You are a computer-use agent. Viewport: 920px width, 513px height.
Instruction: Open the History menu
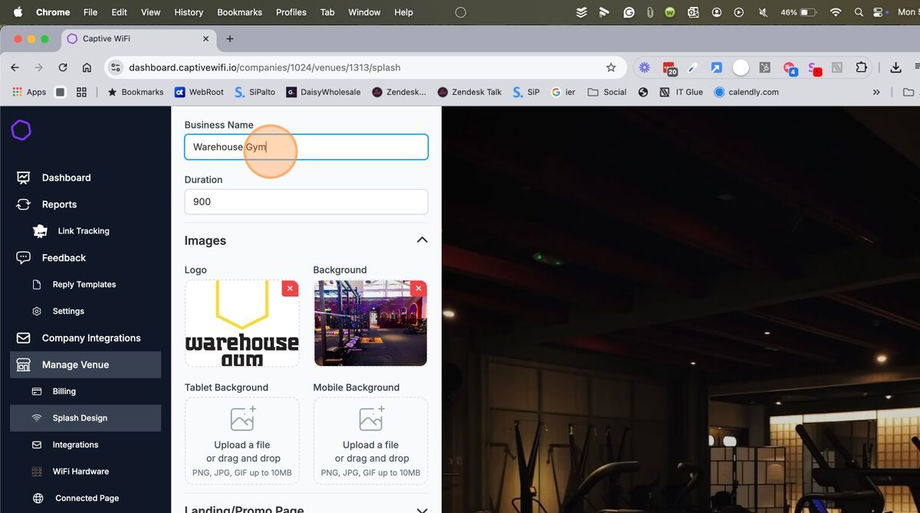(x=188, y=12)
